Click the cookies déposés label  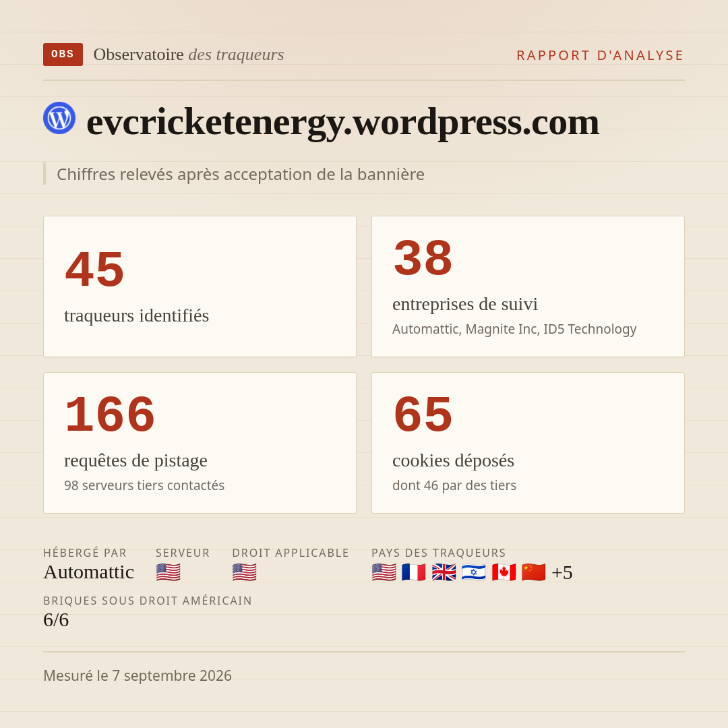pyautogui.click(x=453, y=461)
